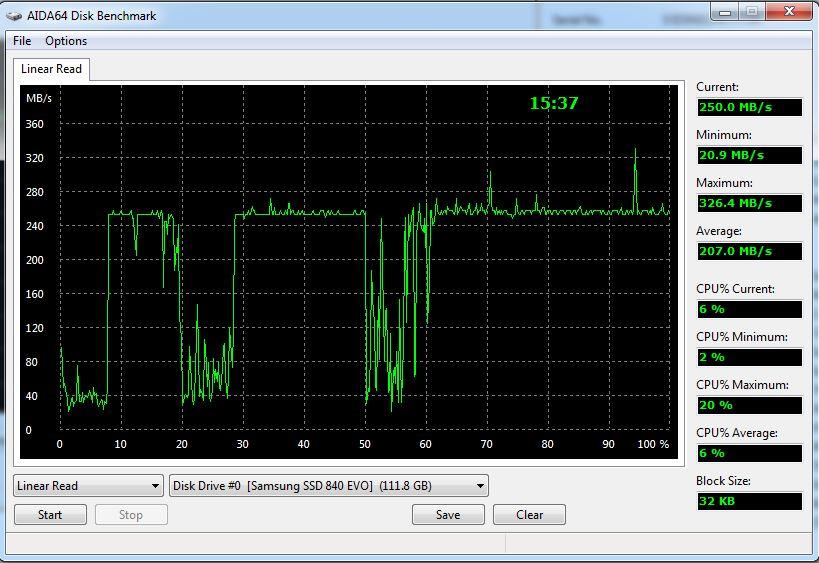Screen dimensions: 819x563
Task: Open the File menu
Action: click(22, 41)
